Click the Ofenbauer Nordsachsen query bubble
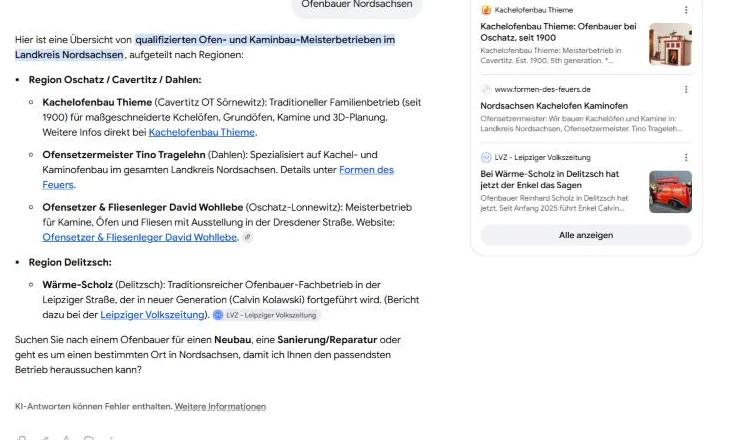 pyautogui.click(x=356, y=5)
